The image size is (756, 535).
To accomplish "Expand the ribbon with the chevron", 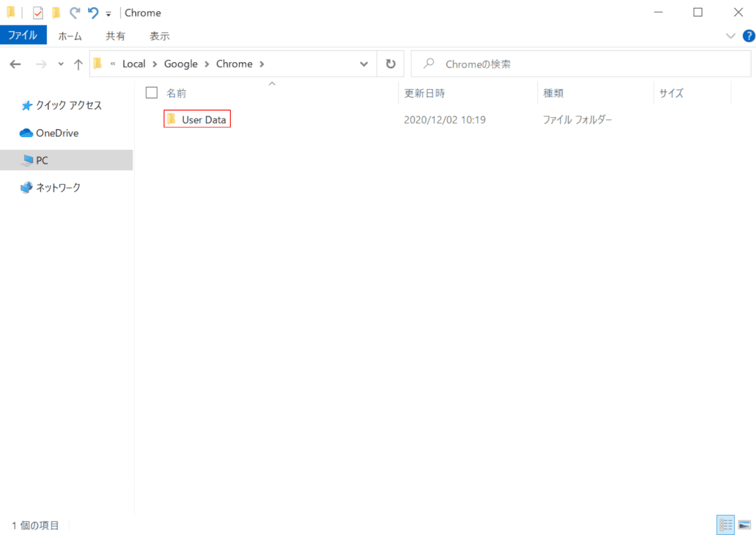I will coord(731,35).
